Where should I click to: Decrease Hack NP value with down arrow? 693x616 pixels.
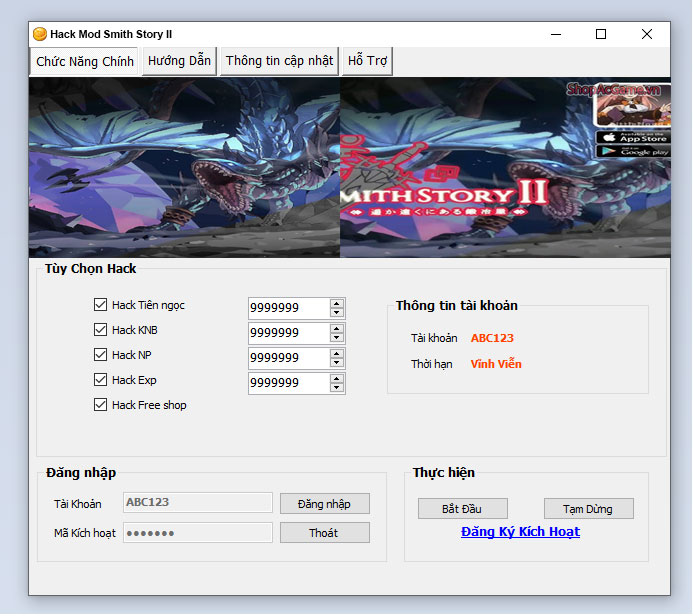point(337,362)
